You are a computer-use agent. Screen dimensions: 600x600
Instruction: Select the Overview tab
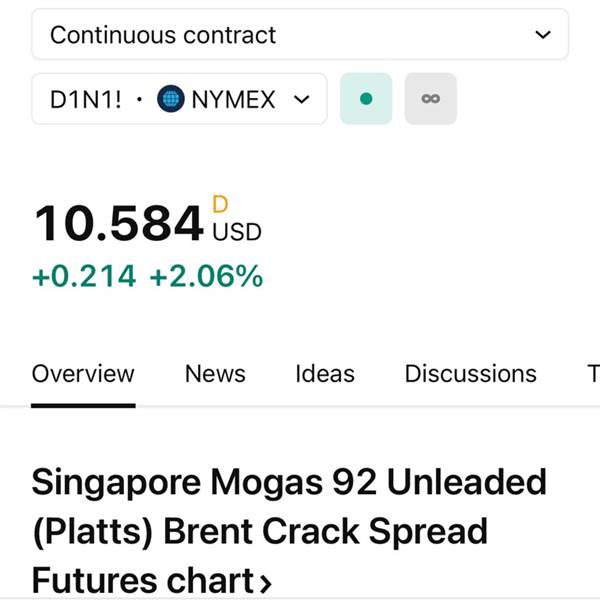(83, 374)
